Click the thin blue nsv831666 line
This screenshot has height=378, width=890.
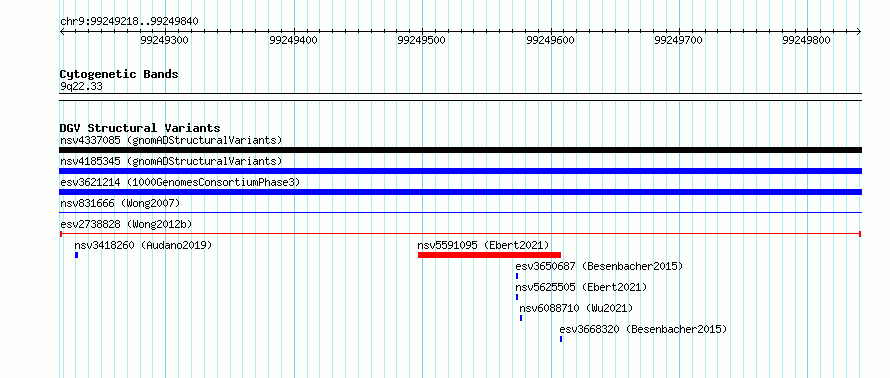click(460, 213)
